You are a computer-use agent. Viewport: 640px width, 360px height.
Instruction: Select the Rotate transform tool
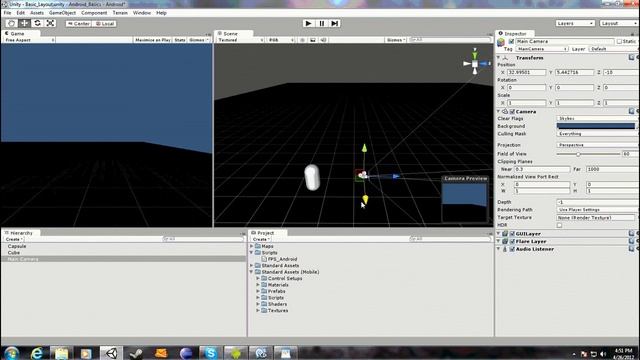(x=38, y=23)
